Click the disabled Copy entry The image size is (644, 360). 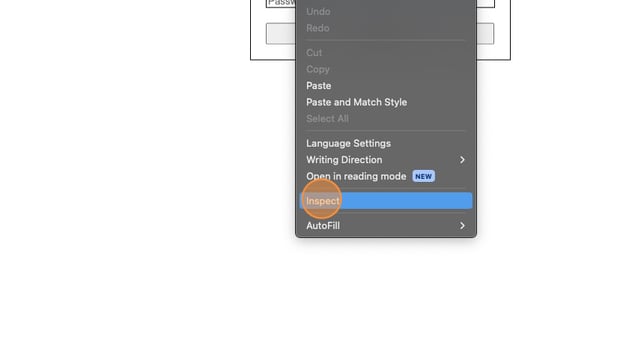pos(386,69)
